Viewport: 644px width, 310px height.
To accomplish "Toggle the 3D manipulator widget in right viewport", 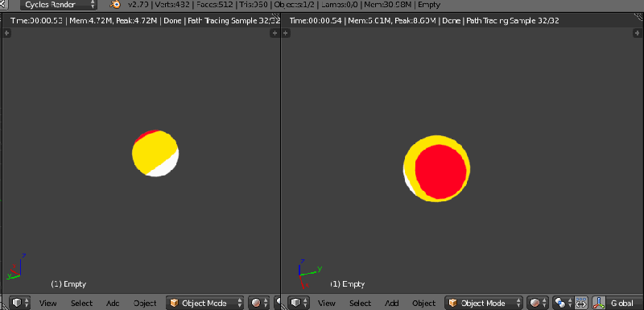I will pos(598,303).
